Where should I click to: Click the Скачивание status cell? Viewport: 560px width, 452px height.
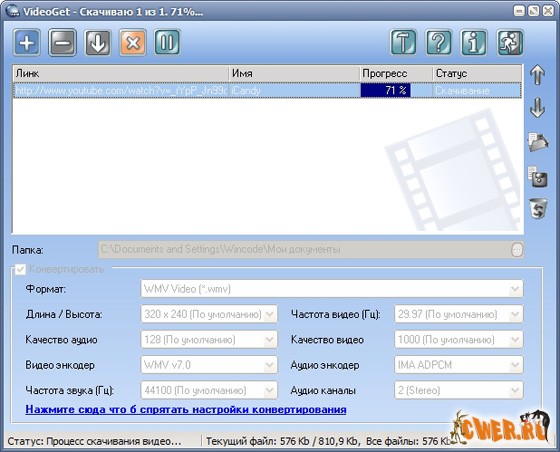[x=477, y=90]
